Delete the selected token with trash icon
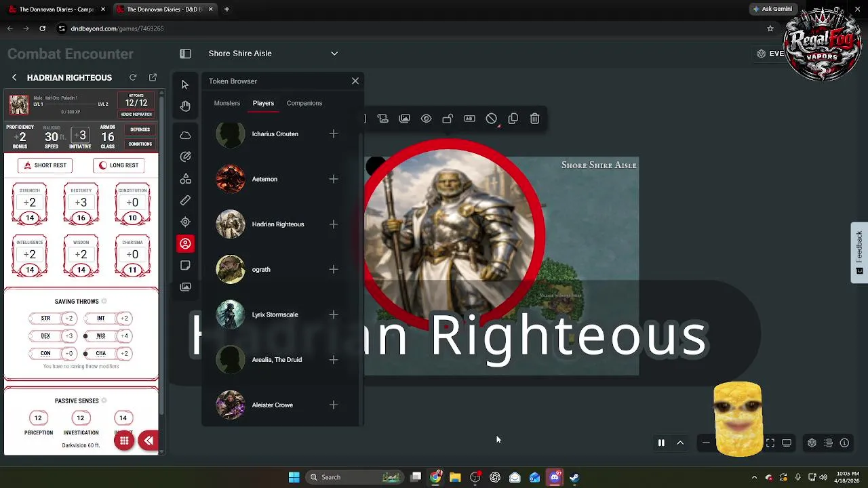868x488 pixels. (x=535, y=119)
